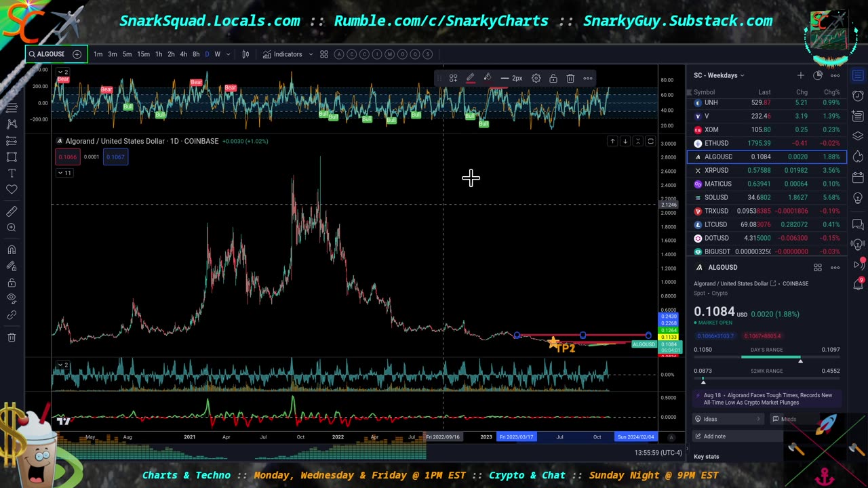Switch to the W weekly timeframe
The height and width of the screenshot is (488, 868).
click(x=217, y=54)
